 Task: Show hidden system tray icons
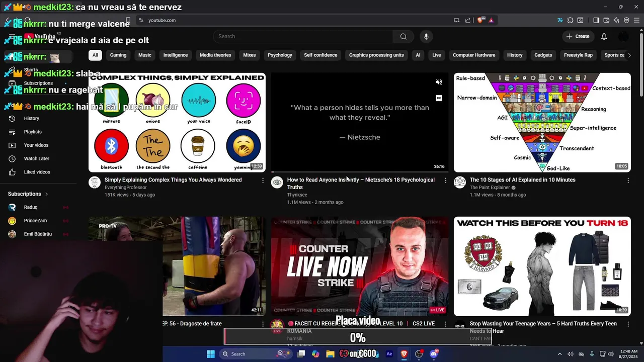click(x=559, y=354)
